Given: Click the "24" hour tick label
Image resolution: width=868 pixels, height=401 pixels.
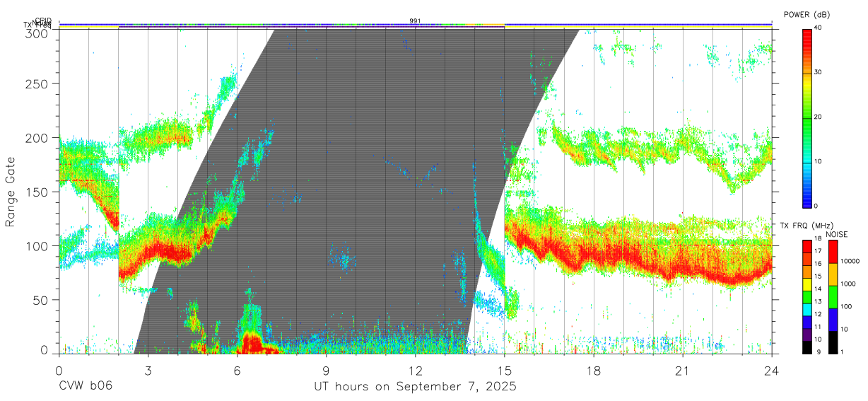Looking at the screenshot, I should [x=771, y=370].
